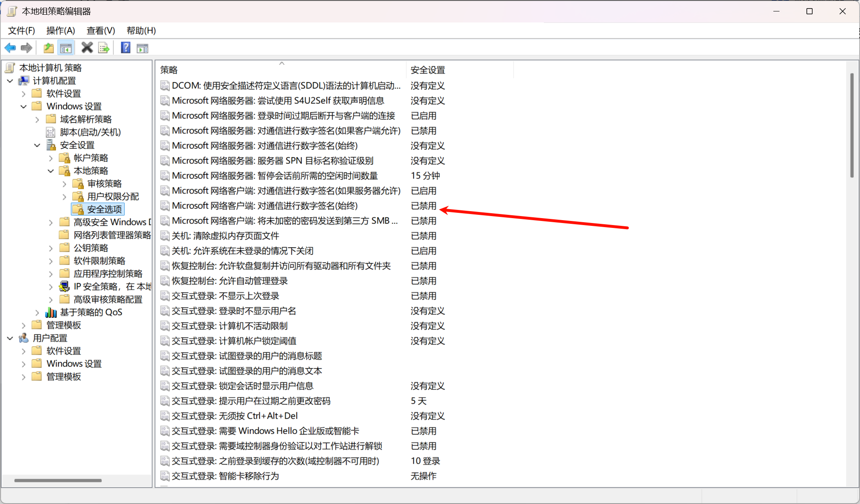Click the Delete X toolbar icon

click(x=87, y=48)
